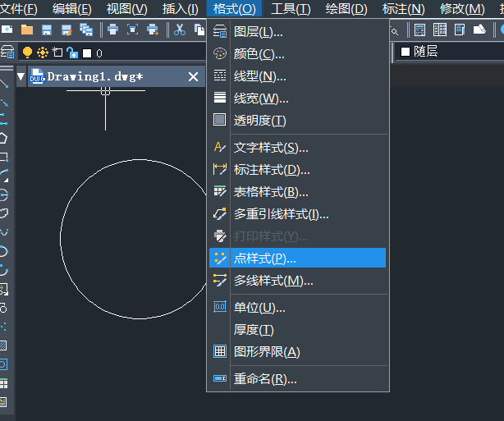Click the Open folder toolbar icon
504x421 pixels.
pos(27,30)
